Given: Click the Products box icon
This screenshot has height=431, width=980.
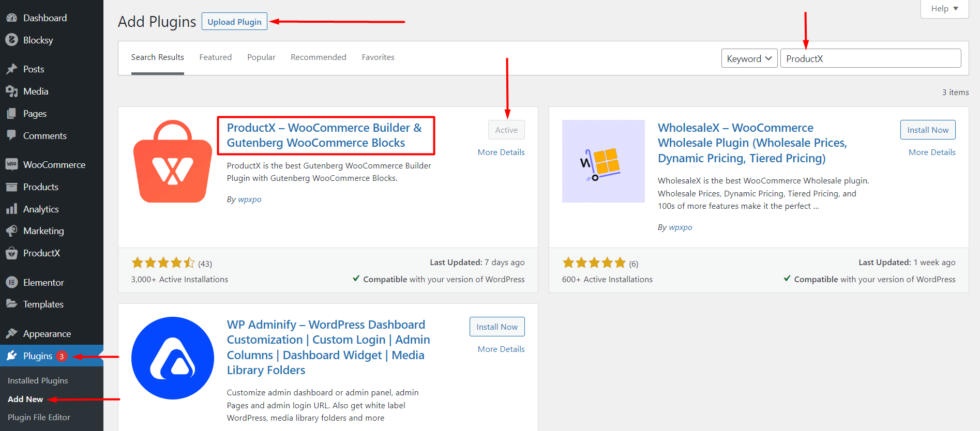Looking at the screenshot, I should [11, 187].
